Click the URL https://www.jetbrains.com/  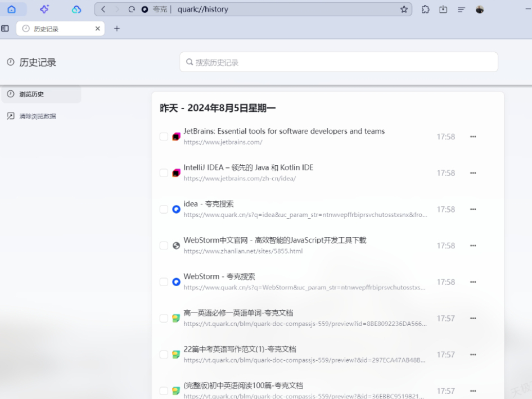223,142
